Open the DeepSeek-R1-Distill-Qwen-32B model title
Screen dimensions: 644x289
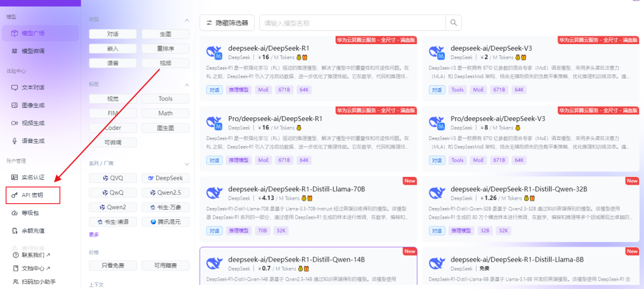(519, 189)
